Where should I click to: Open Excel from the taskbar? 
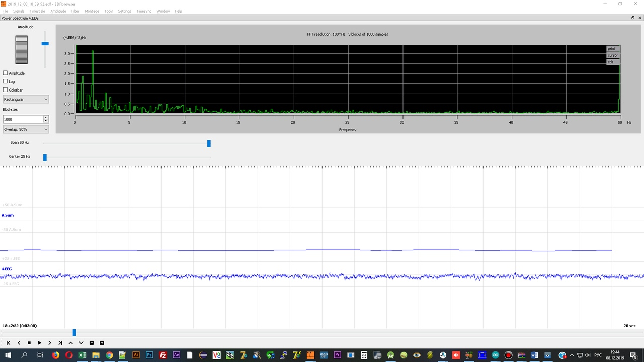82,355
